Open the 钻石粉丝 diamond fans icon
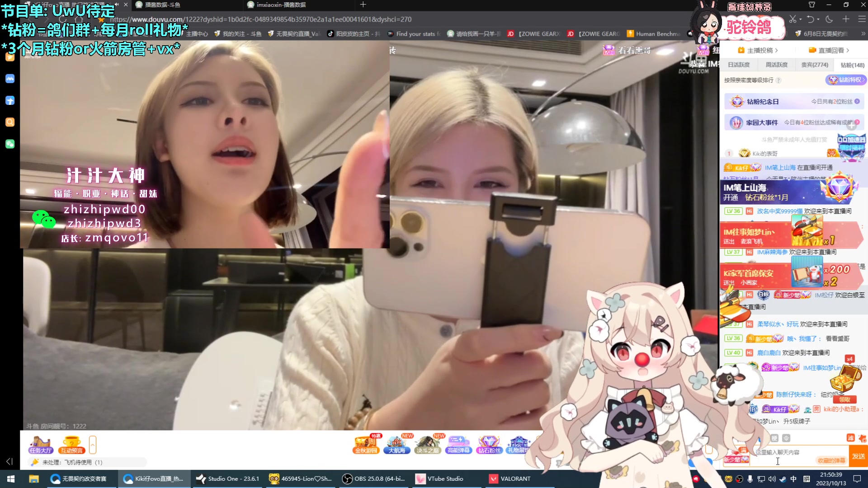 pyautogui.click(x=489, y=445)
